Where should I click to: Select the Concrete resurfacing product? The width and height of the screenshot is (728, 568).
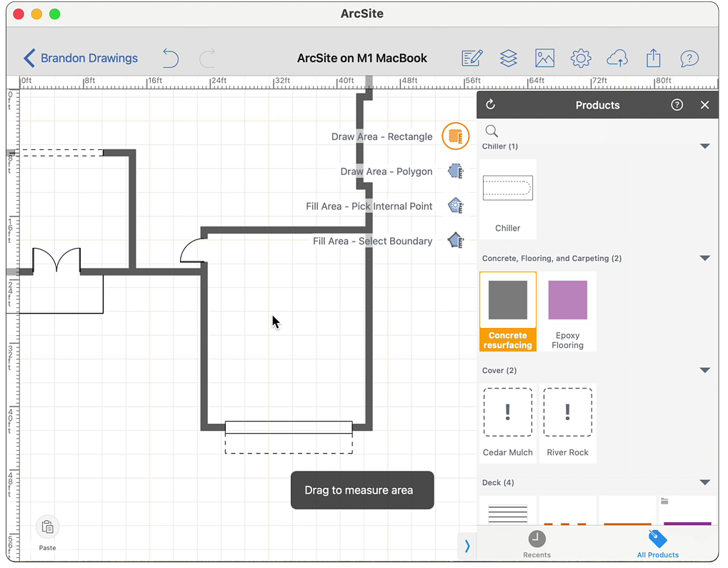pos(507,312)
